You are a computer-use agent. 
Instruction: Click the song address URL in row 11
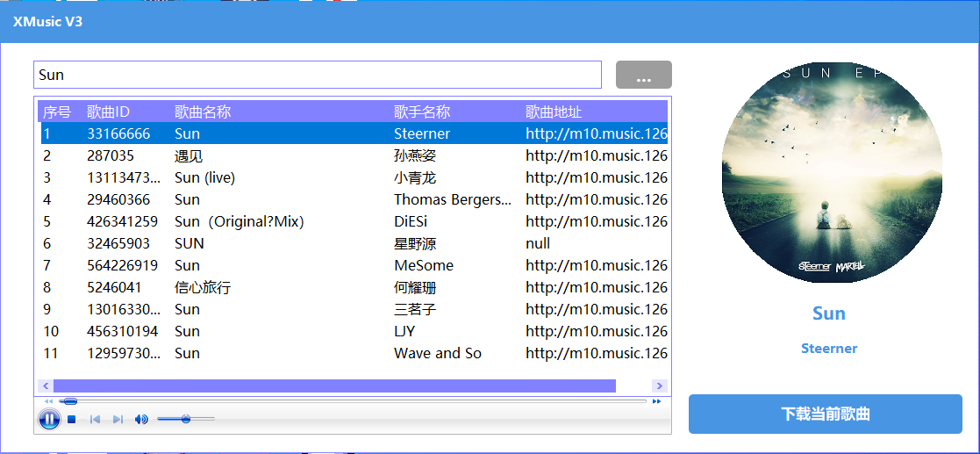[597, 353]
